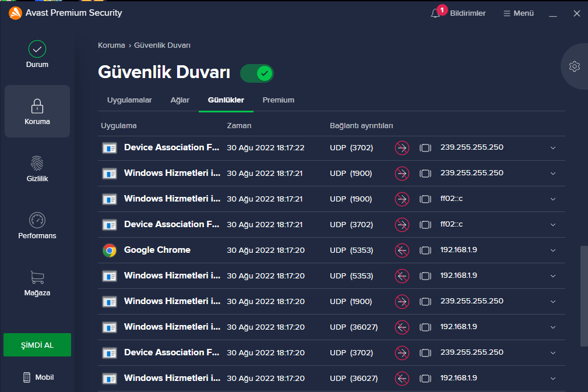This screenshot has width=588, height=392.
Task: Click ff02::c in Device Association row
Action: [x=452, y=224]
